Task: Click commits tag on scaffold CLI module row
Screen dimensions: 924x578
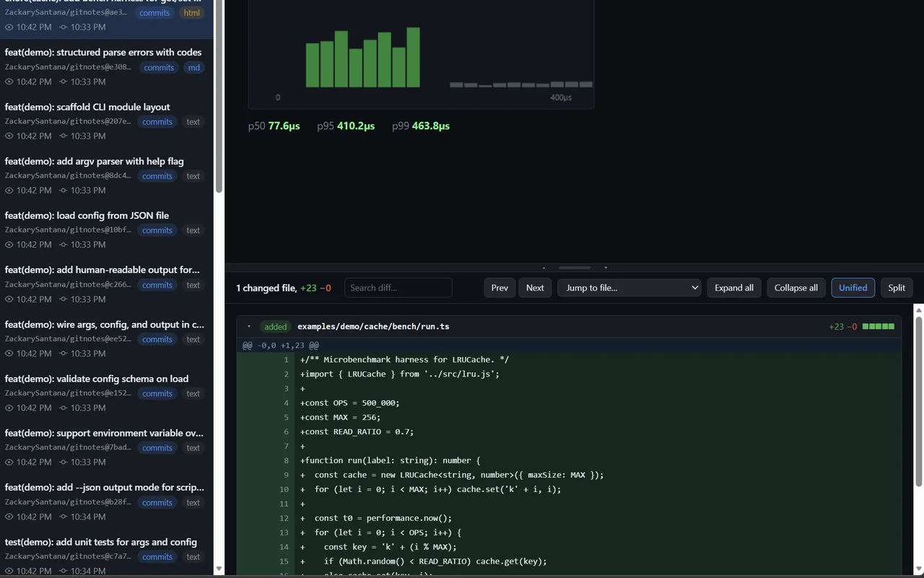Action: point(157,122)
